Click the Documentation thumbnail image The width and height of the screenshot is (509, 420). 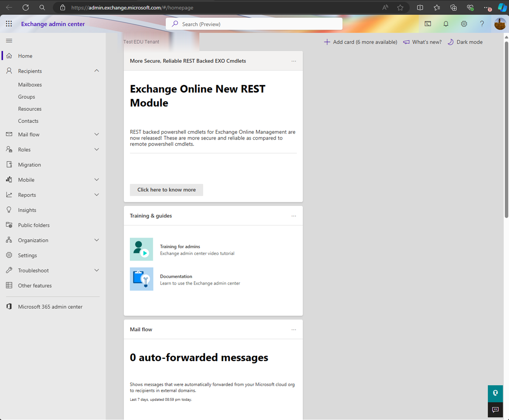141,279
